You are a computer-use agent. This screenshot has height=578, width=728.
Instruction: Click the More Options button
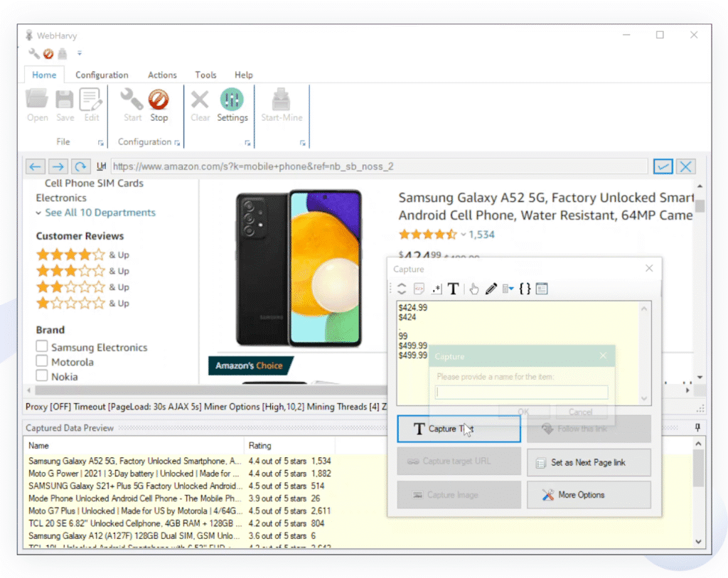(x=589, y=495)
